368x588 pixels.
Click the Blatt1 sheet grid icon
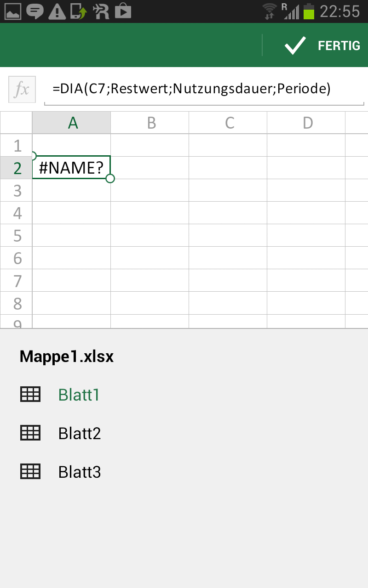[x=30, y=395]
